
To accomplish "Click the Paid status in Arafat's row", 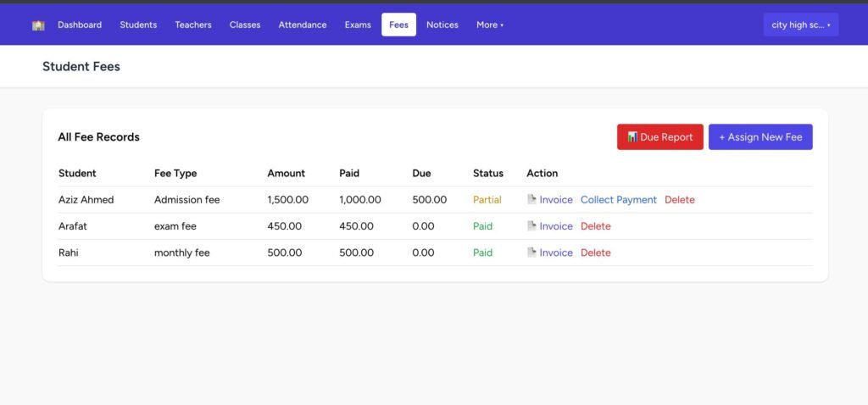I will tap(482, 226).
